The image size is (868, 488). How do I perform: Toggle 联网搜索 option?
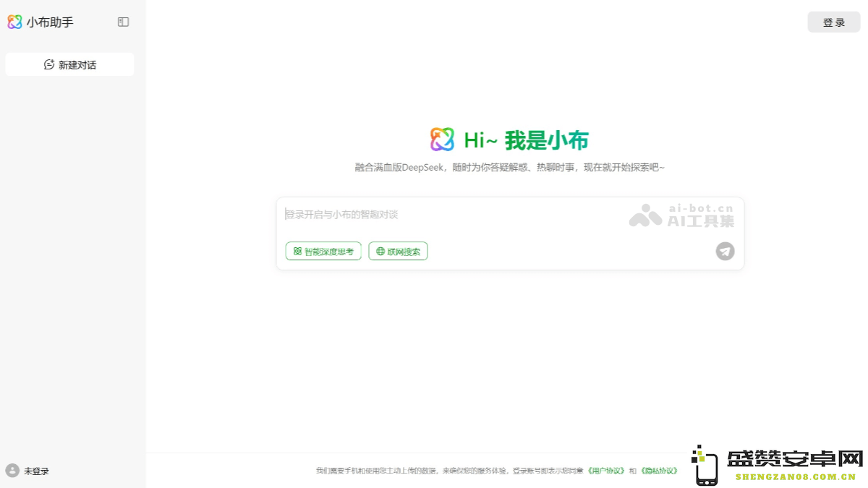(x=398, y=251)
